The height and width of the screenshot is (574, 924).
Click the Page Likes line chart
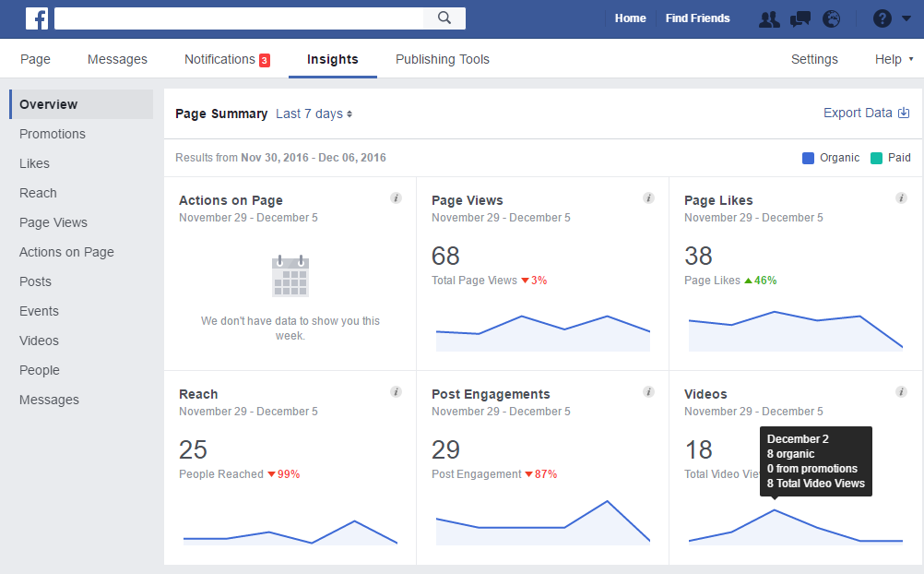796,331
